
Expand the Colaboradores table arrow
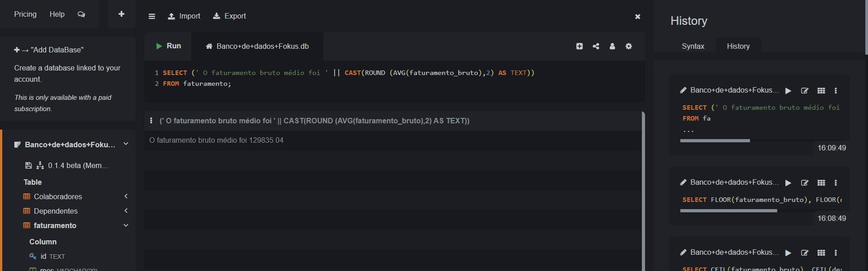[126, 196]
